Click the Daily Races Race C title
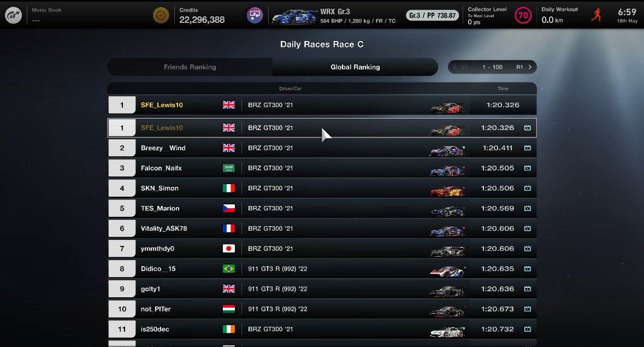 (322, 44)
